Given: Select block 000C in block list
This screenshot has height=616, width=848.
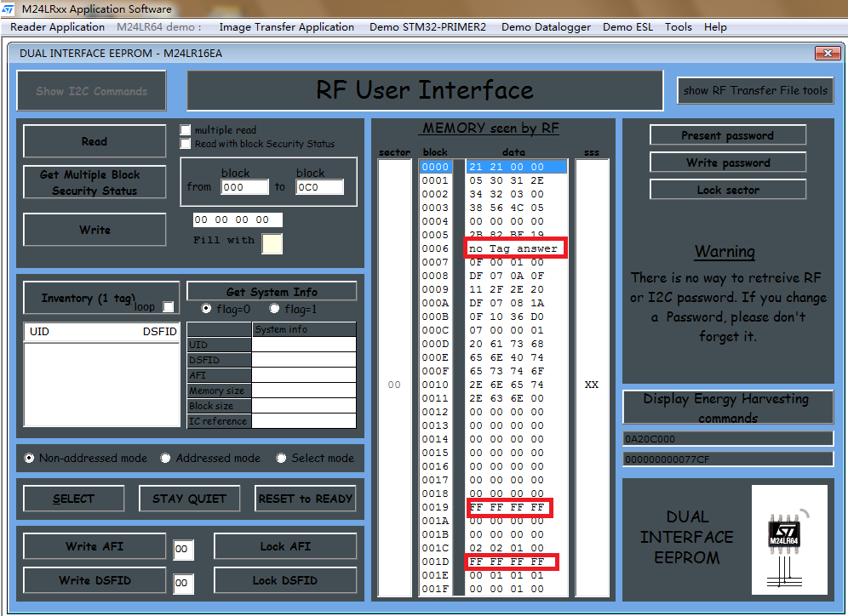Looking at the screenshot, I should pos(435,330).
